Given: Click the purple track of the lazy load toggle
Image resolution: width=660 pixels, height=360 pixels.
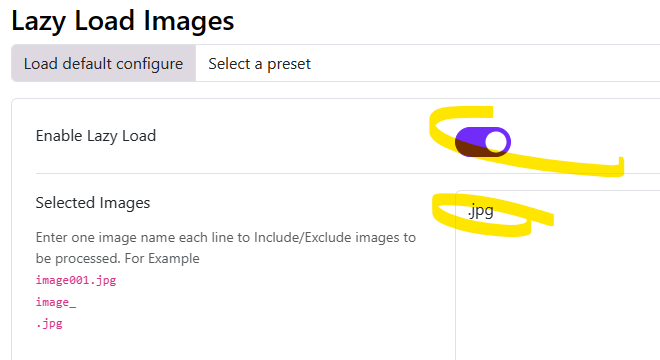Looking at the screenshot, I should (468, 142).
